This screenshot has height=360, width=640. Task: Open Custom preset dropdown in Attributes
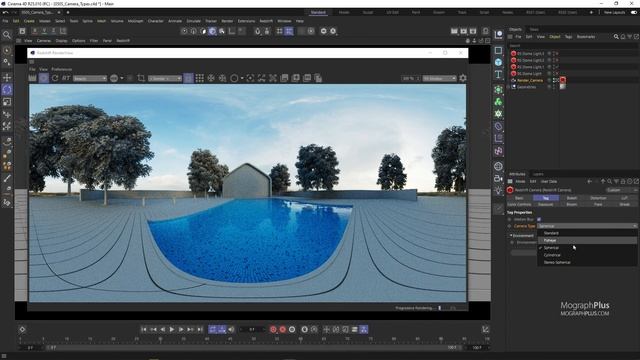click(621, 190)
